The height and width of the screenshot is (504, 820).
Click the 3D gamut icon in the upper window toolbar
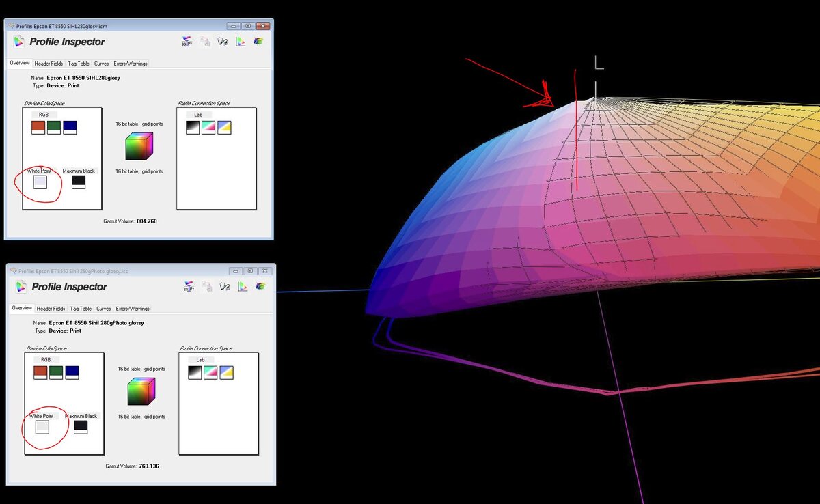coord(258,42)
